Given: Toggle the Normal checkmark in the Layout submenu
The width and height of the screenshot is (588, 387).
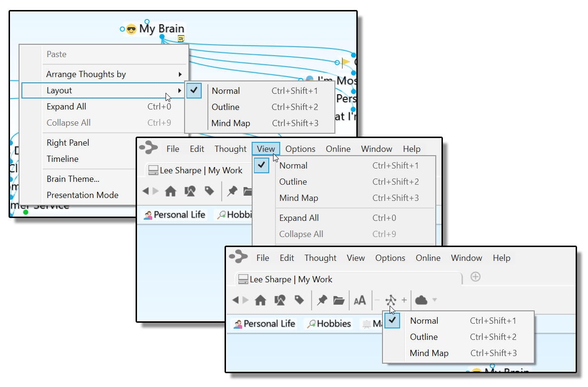Looking at the screenshot, I should (x=194, y=90).
